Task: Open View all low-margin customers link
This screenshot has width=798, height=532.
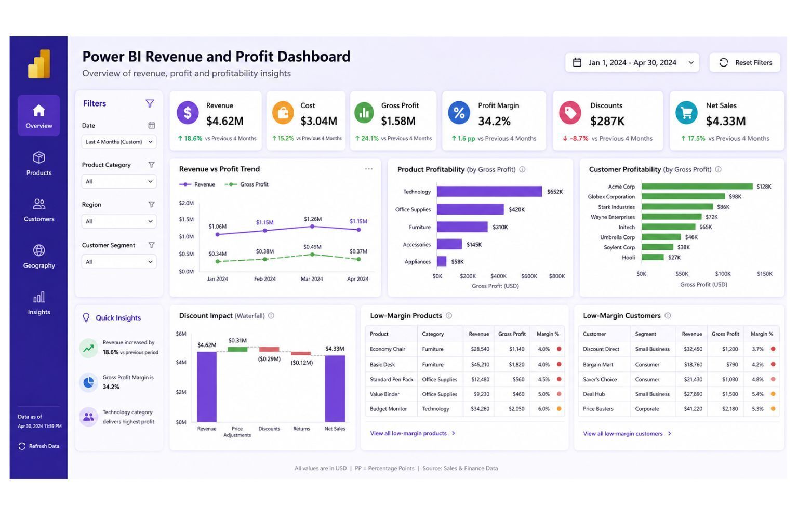Action: (x=627, y=434)
